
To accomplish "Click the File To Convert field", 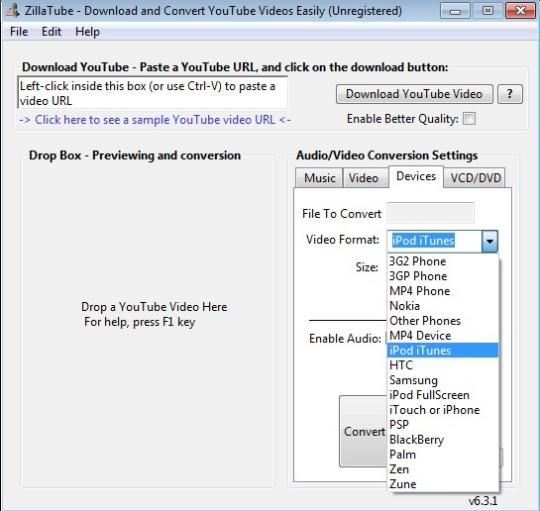I will click(x=430, y=213).
